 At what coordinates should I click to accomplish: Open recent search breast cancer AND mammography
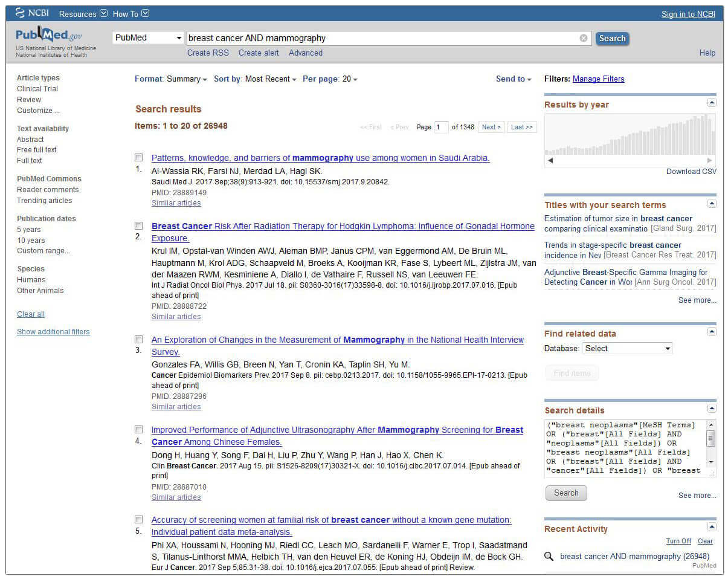(634, 557)
